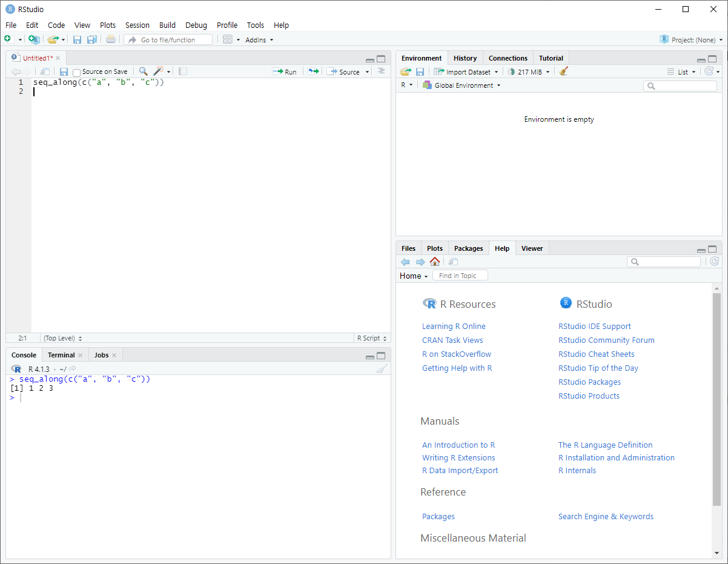Open the An Introduction to R manual
Screen dimensions: 728x564
pos(458,445)
